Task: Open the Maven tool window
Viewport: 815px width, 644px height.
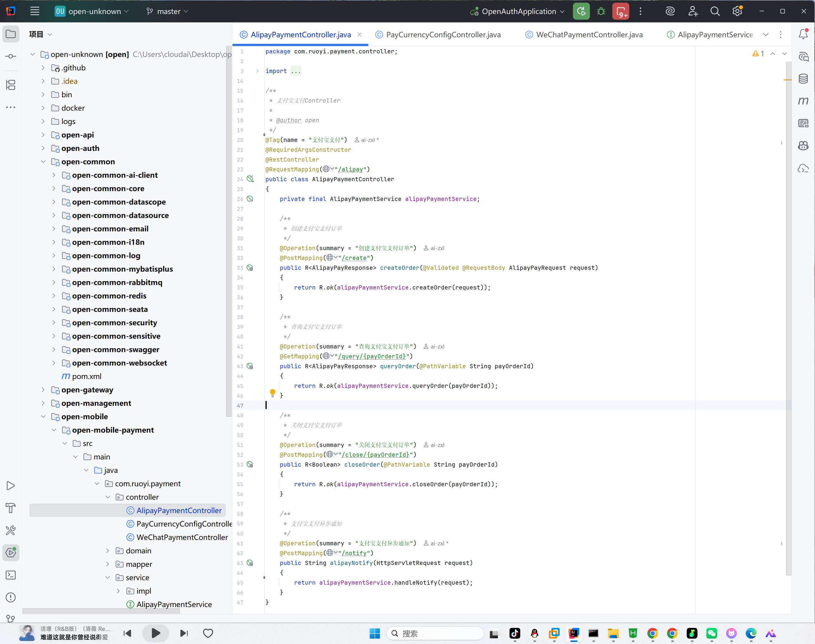Action: click(803, 101)
